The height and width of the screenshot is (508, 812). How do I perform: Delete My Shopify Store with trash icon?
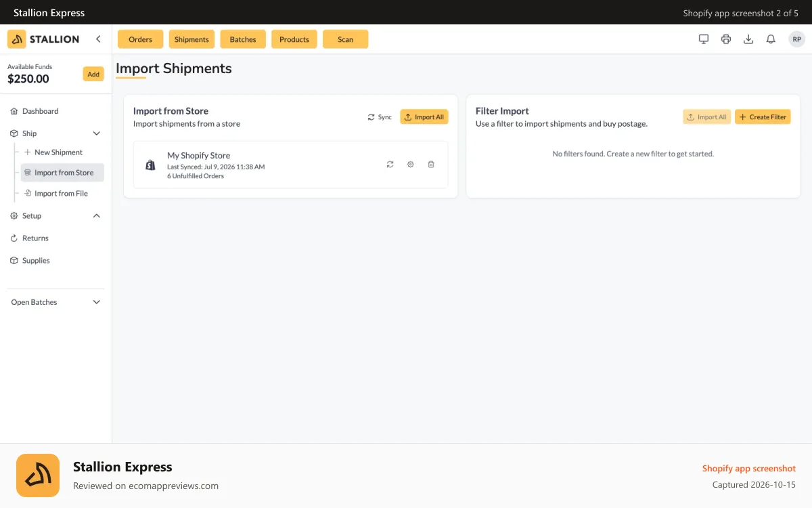431,165
